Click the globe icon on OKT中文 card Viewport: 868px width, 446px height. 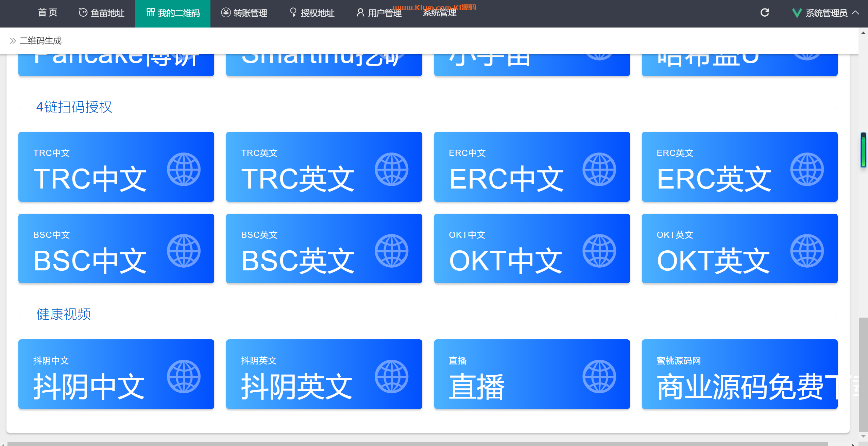pos(599,251)
